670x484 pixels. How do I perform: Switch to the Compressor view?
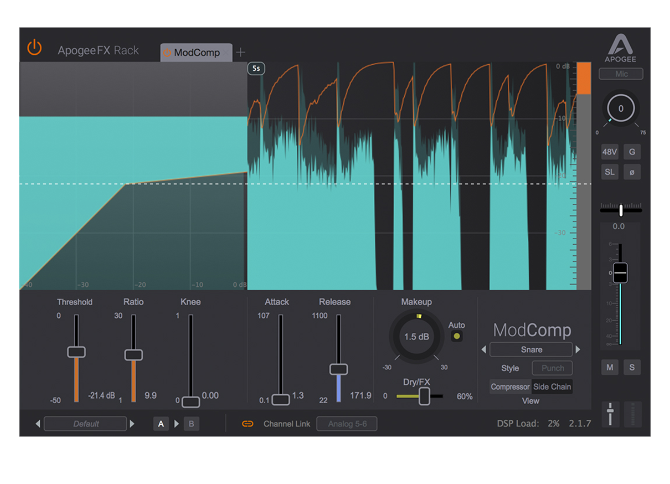510,387
